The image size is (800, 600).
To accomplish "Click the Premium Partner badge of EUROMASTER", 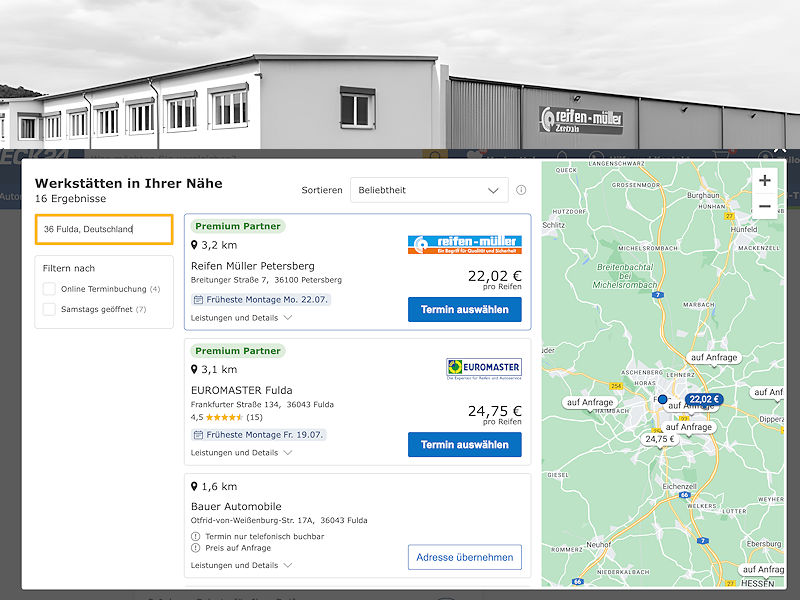I will click(x=238, y=351).
